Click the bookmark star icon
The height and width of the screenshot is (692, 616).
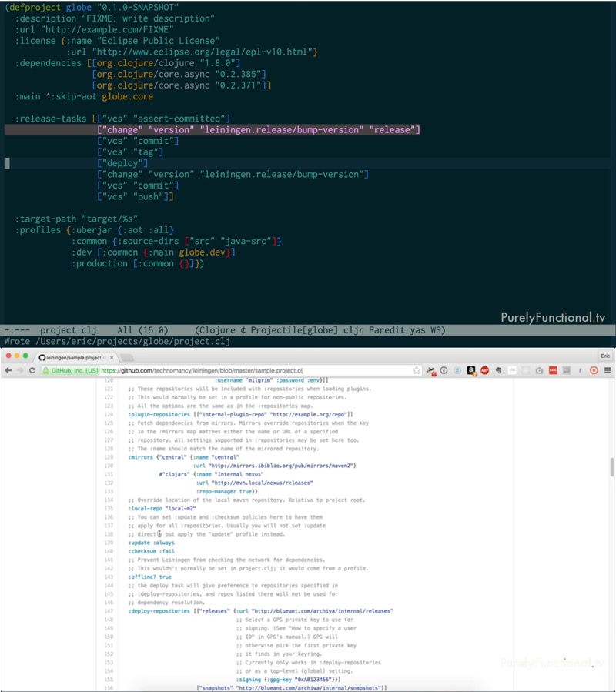(x=417, y=370)
